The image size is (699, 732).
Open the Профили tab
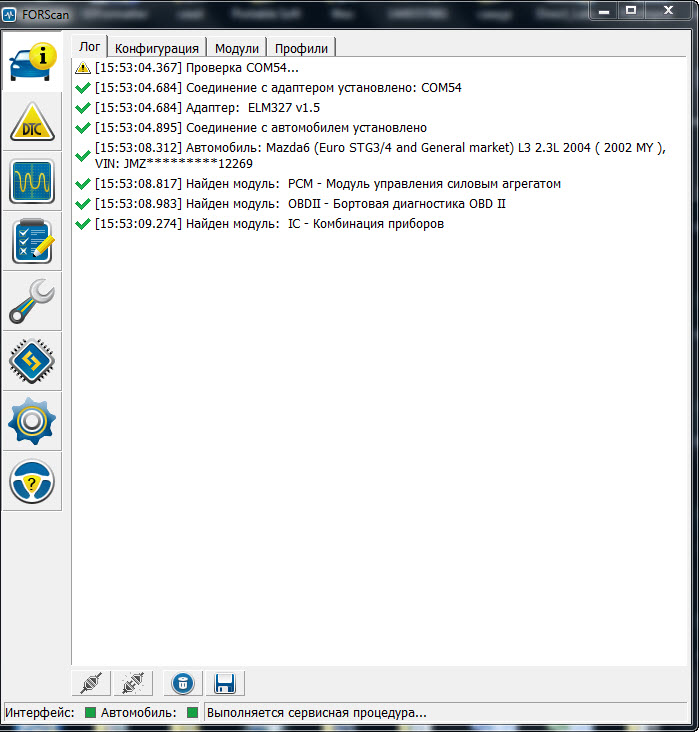click(302, 48)
